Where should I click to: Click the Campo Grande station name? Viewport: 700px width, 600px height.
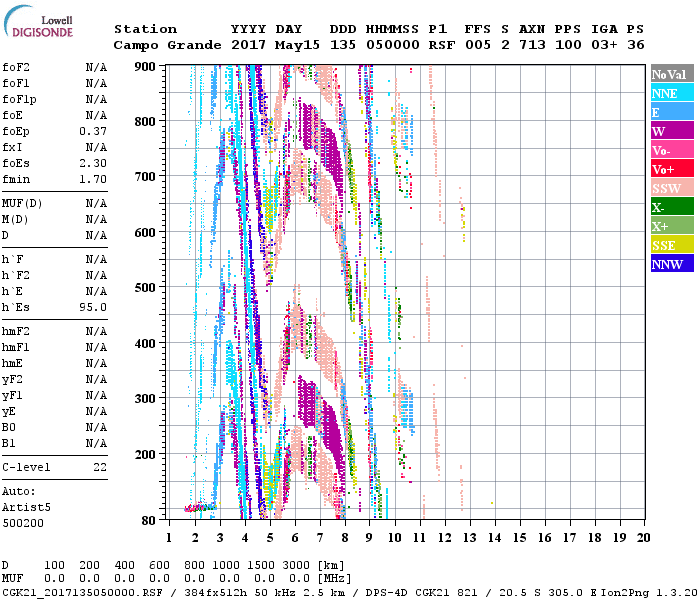[x=166, y=45]
